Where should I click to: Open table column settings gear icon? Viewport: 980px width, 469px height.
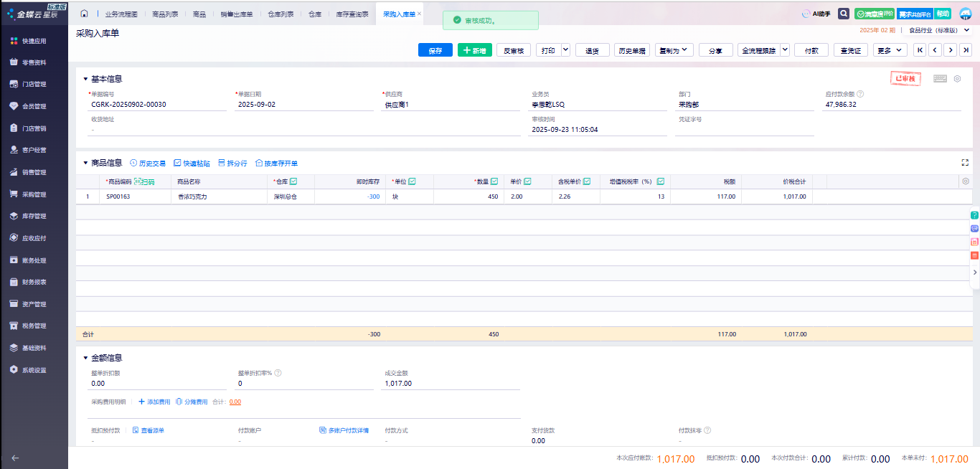[965, 181]
